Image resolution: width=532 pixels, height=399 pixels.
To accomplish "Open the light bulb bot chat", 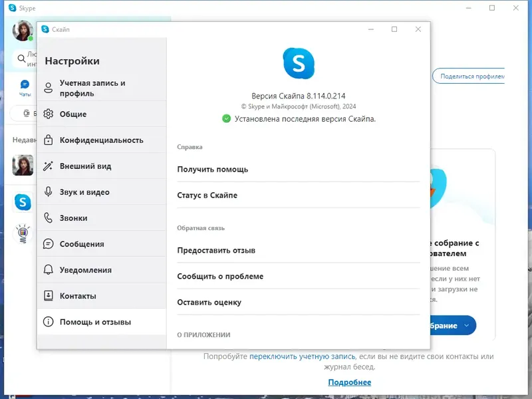I will (23, 233).
